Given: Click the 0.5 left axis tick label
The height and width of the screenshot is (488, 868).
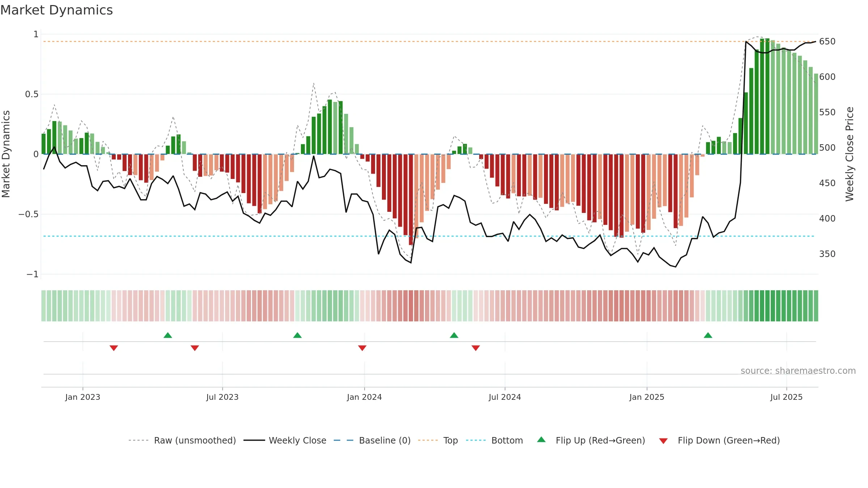Looking at the screenshot, I should pos(32,94).
